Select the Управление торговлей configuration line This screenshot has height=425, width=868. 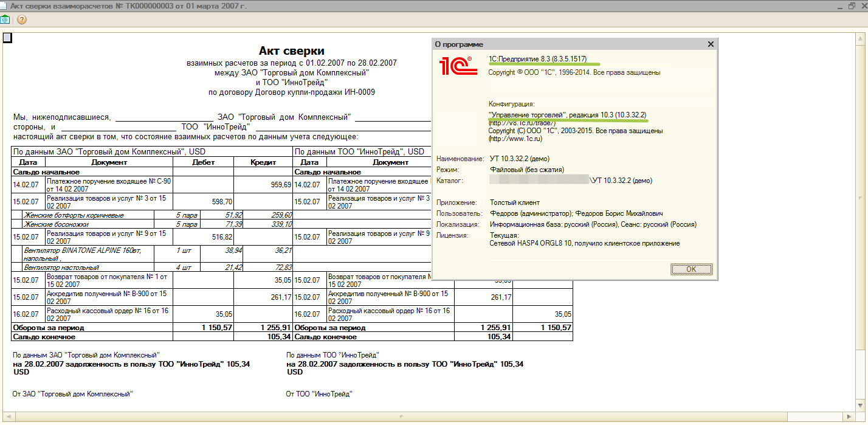567,115
